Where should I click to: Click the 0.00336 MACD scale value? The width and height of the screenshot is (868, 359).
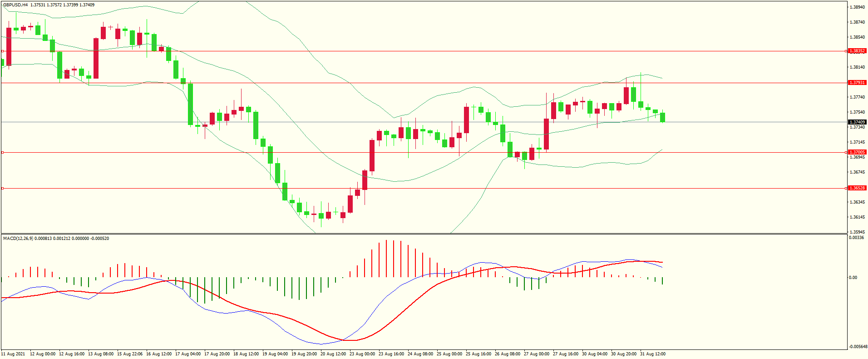[856, 238]
